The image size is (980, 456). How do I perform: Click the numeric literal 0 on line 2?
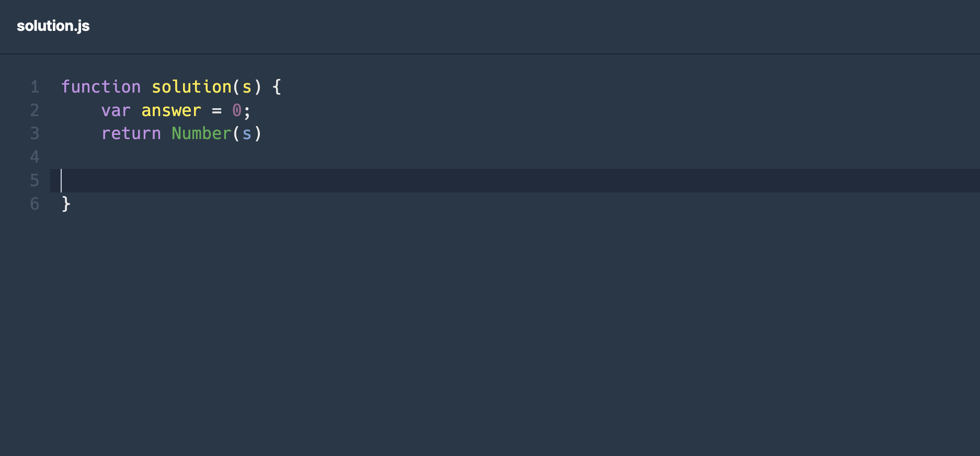tap(237, 110)
